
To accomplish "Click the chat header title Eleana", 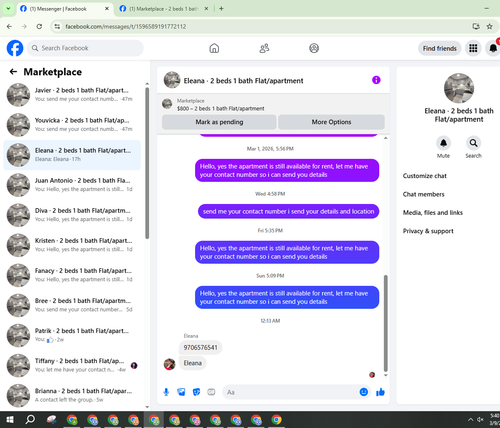I will pos(243,81).
